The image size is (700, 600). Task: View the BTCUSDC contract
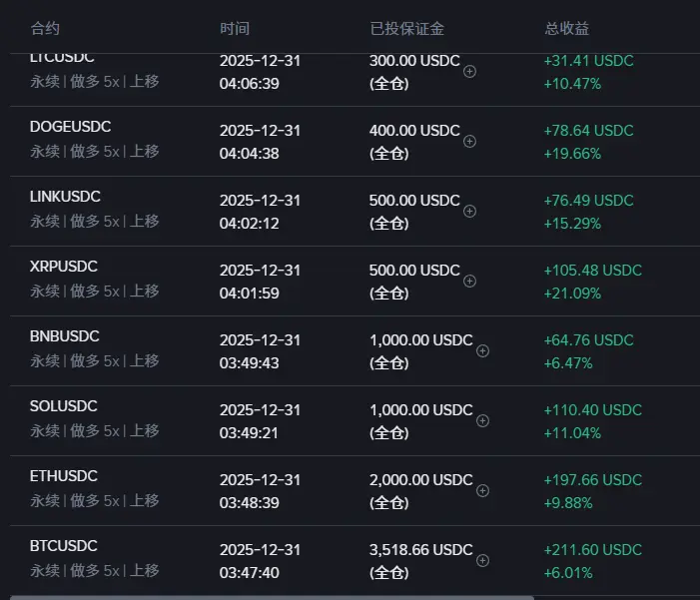(64, 546)
